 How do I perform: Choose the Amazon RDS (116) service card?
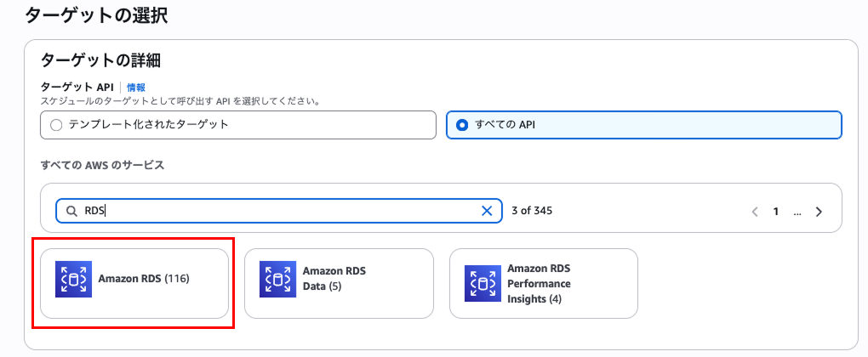pos(134,284)
